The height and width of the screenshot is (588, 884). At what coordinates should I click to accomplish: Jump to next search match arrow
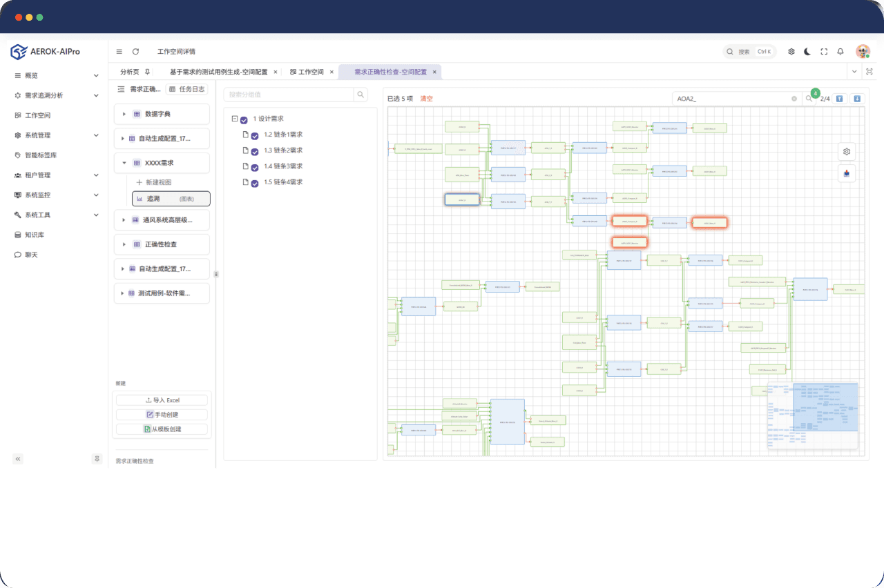tap(857, 99)
